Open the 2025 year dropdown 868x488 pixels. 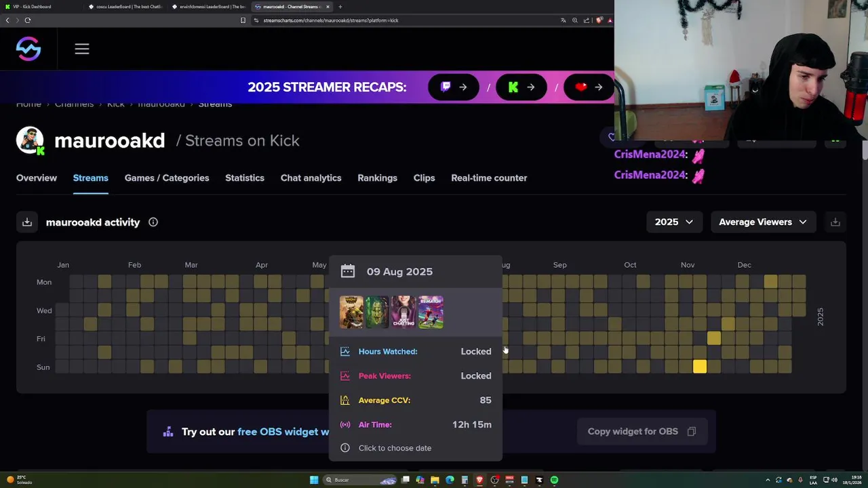(x=673, y=222)
